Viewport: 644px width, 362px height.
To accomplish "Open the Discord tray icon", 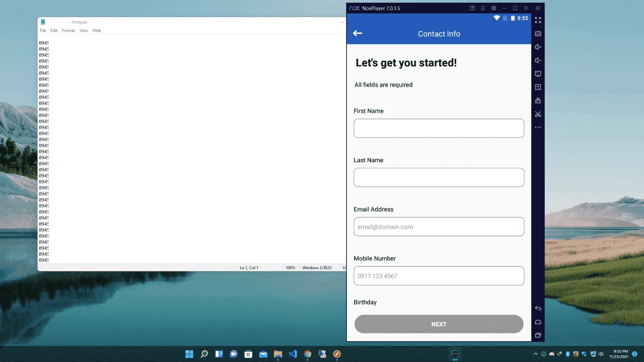I will click(552, 354).
